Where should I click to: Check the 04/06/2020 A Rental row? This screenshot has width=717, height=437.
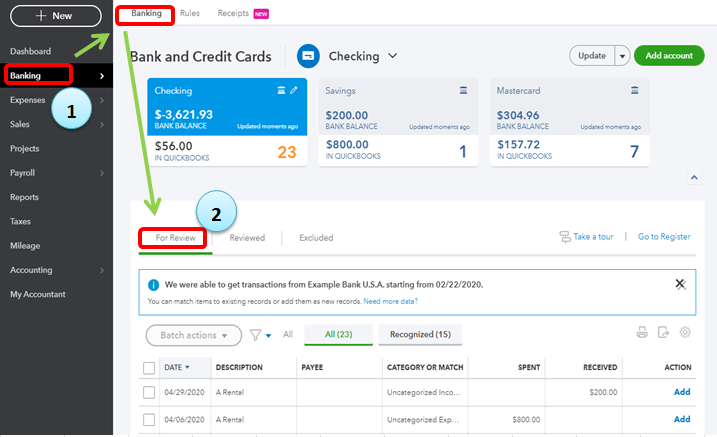(149, 420)
